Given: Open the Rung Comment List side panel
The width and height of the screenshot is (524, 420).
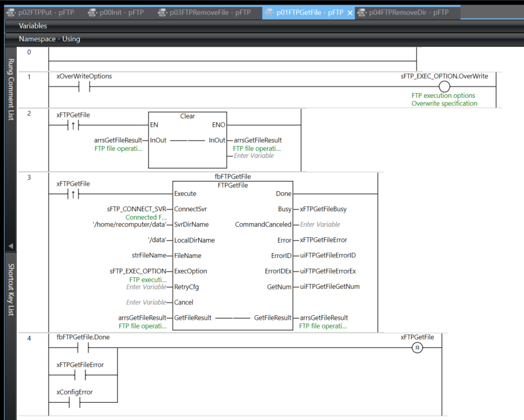Looking at the screenshot, I should [10, 90].
